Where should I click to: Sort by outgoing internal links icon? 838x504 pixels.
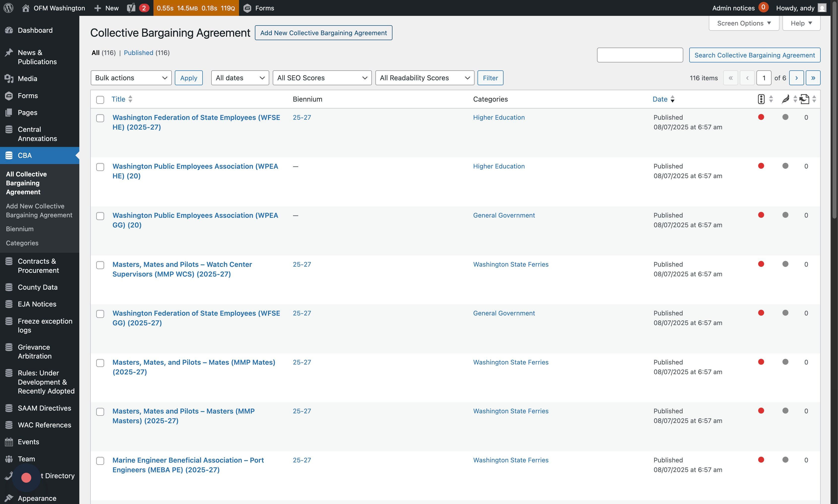coord(804,99)
